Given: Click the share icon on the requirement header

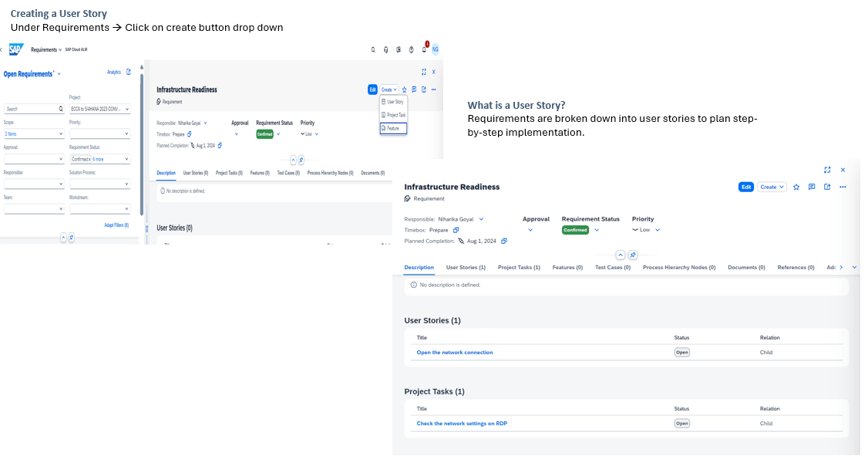Looking at the screenshot, I should click(827, 187).
